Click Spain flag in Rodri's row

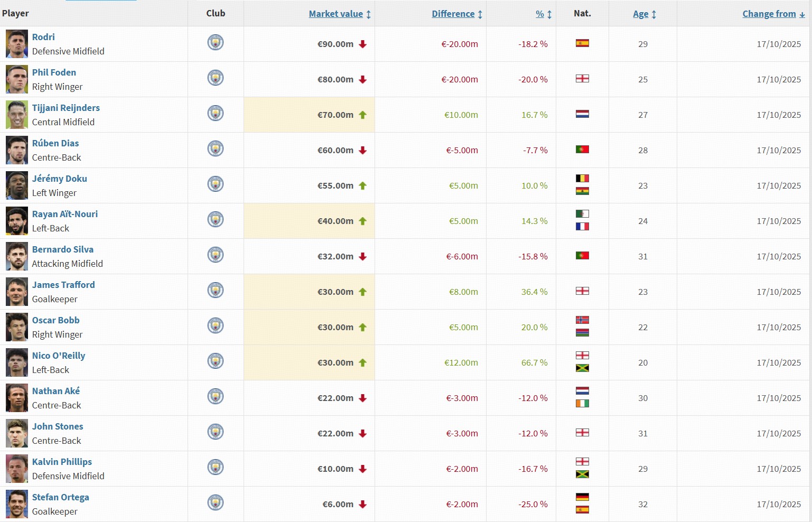click(582, 43)
